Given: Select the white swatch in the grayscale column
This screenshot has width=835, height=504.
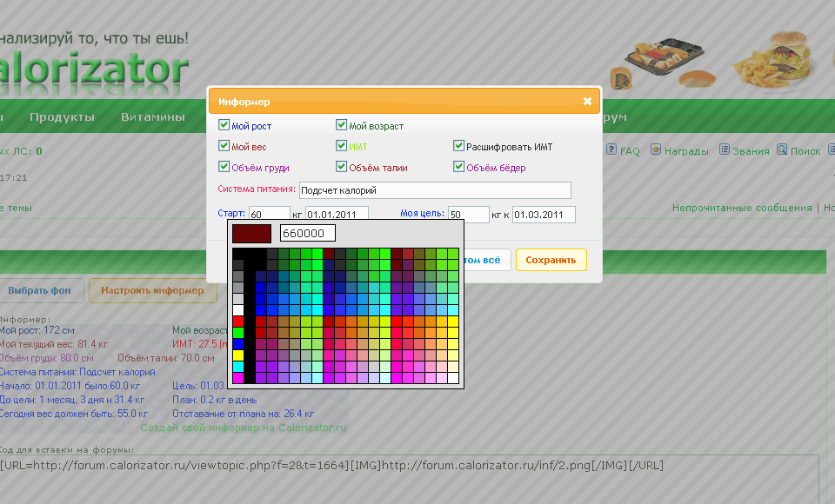Looking at the screenshot, I should (238, 310).
